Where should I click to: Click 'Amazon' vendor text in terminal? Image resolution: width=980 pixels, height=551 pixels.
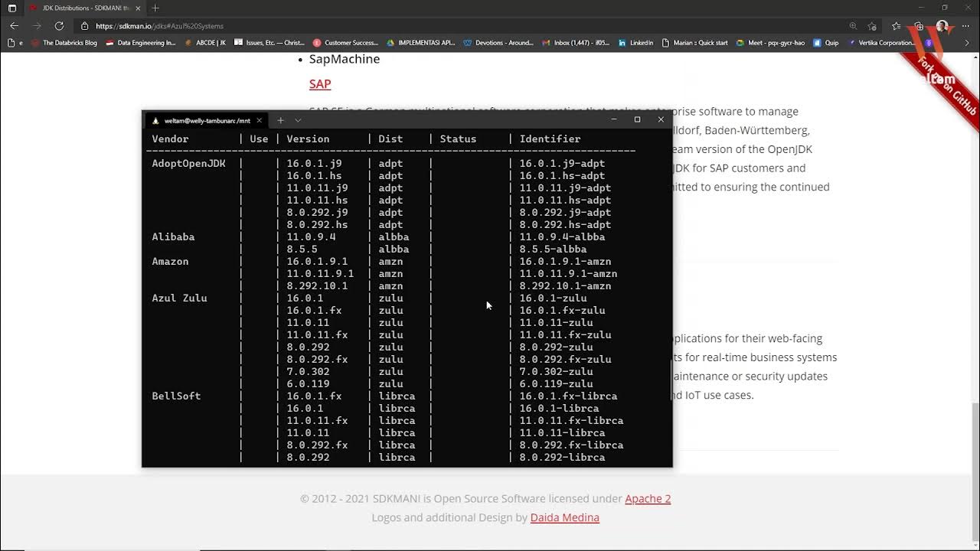click(170, 261)
